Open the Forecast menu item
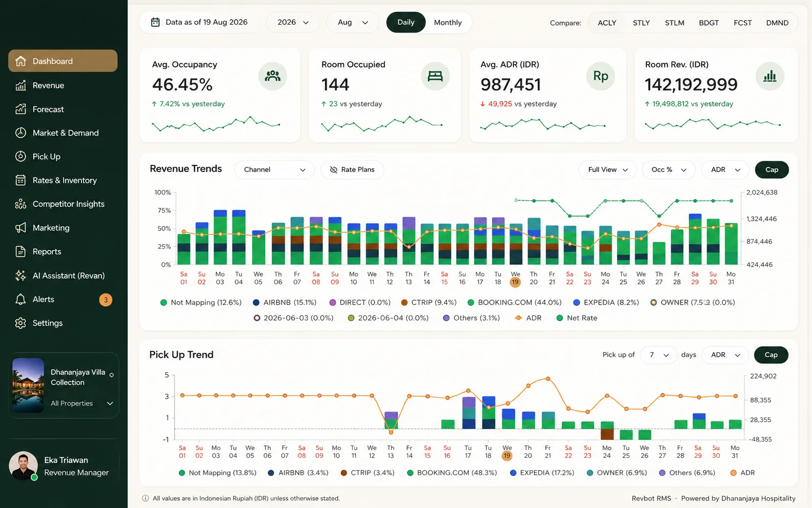This screenshot has width=812, height=508. point(63,109)
